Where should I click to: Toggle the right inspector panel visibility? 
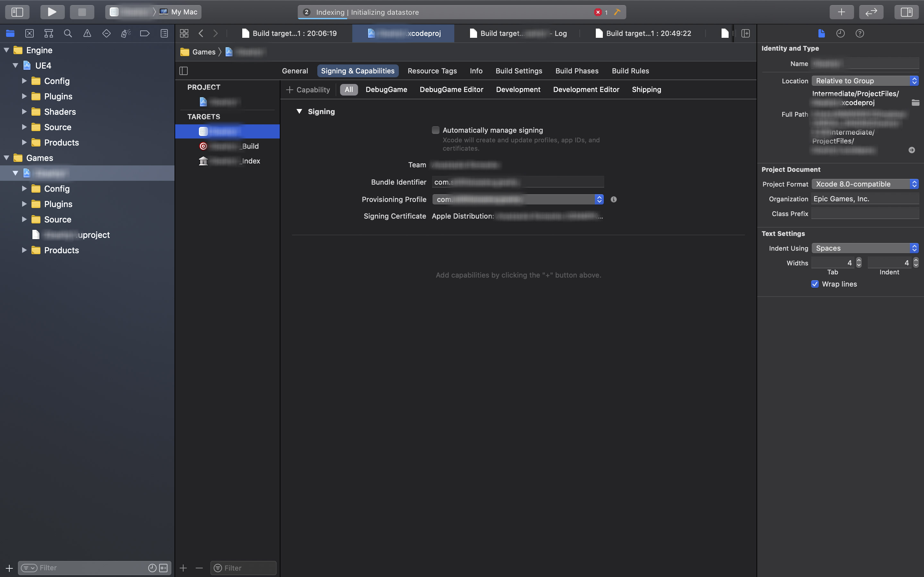pyautogui.click(x=906, y=12)
